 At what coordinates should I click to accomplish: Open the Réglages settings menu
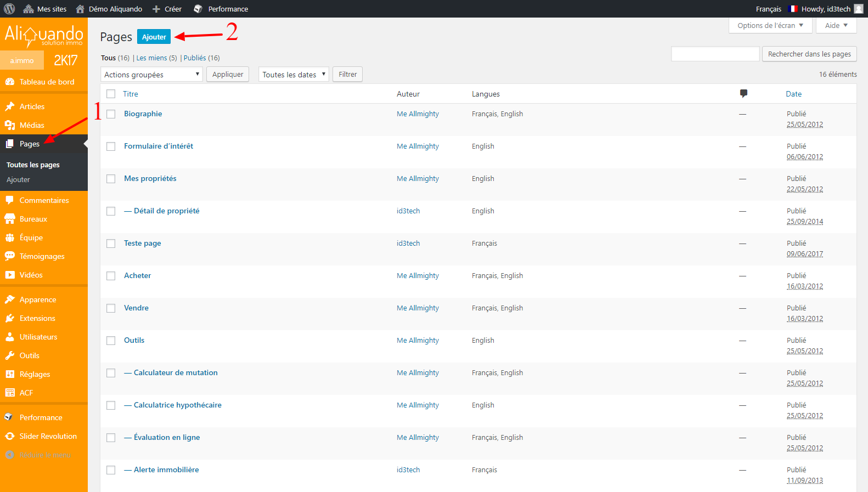(x=44, y=374)
